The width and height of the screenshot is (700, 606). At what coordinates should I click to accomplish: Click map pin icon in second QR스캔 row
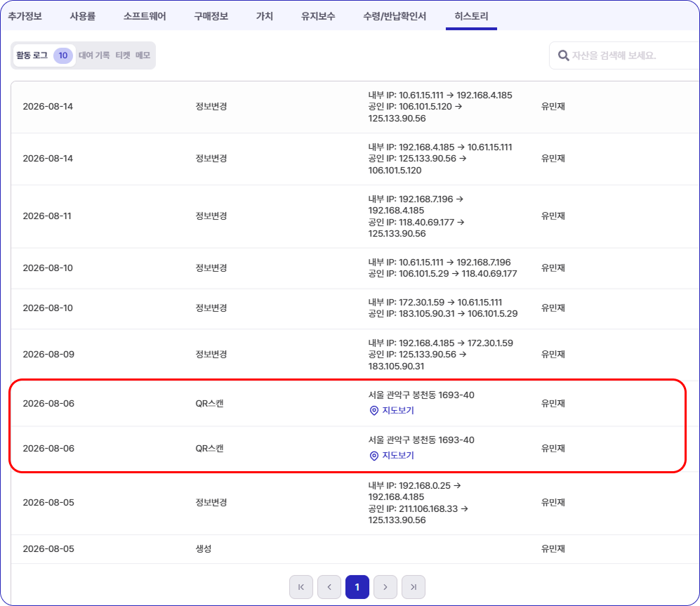(374, 456)
